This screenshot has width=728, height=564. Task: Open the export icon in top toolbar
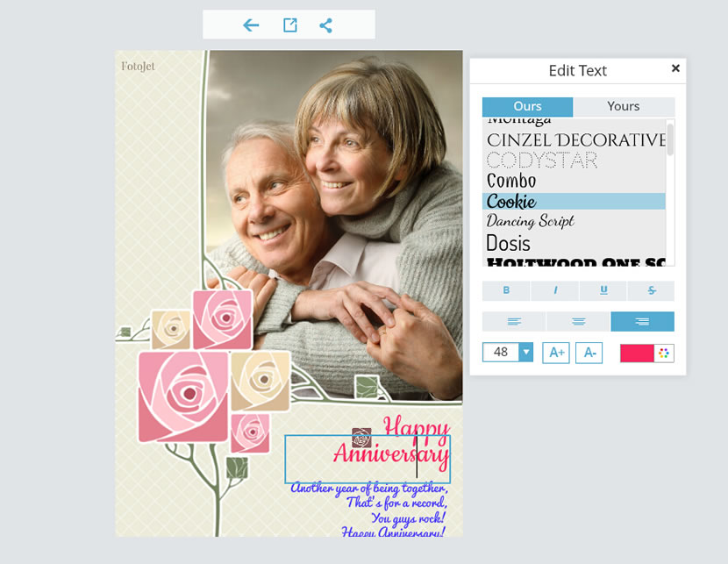coord(290,25)
